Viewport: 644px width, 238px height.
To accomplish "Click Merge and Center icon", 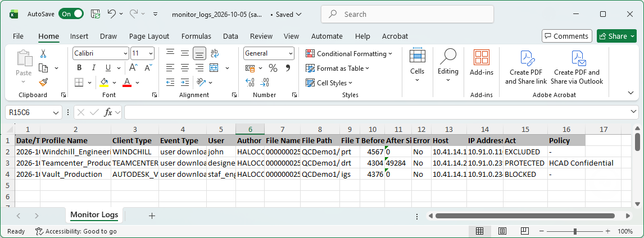I will (215, 68).
